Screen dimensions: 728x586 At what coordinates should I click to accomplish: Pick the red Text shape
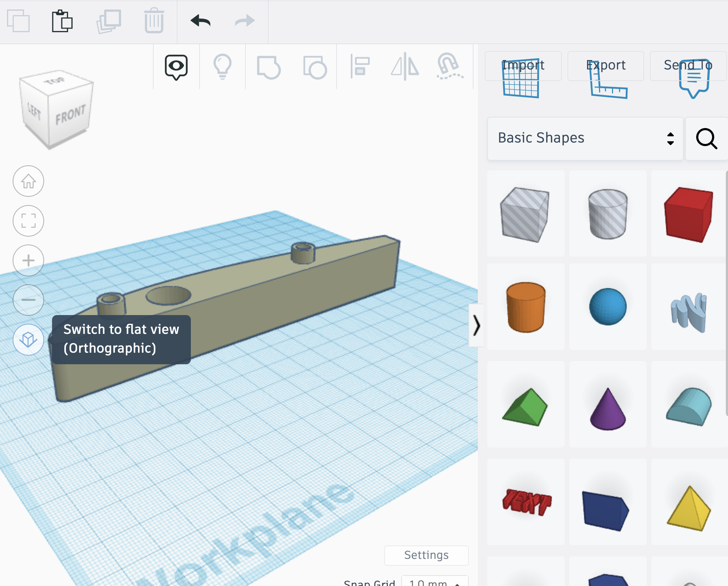(526, 502)
